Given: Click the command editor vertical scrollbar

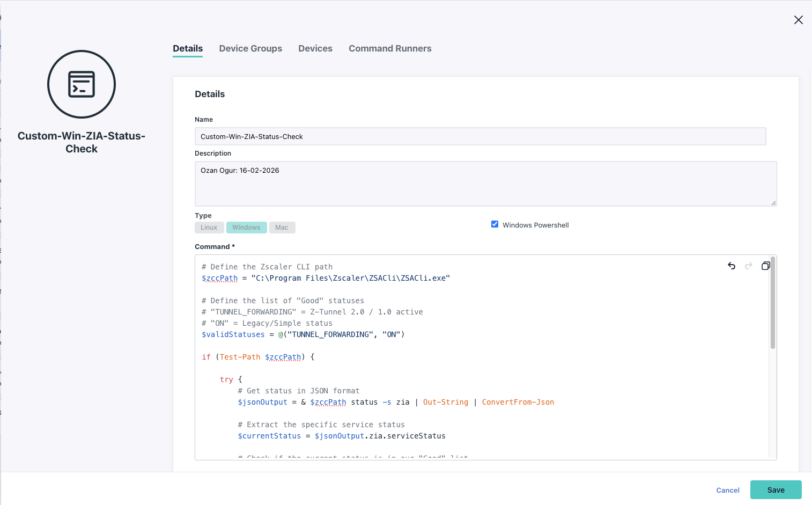Looking at the screenshot, I should point(772,303).
